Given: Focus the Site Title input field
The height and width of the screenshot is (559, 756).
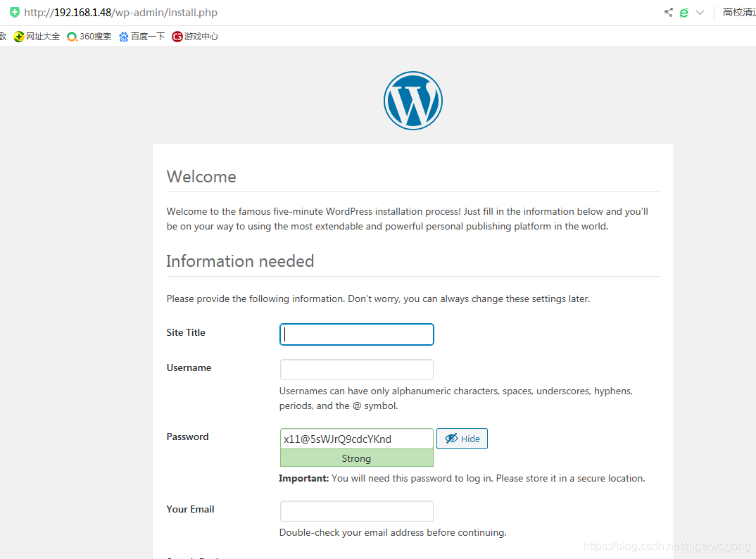Looking at the screenshot, I should [x=357, y=334].
